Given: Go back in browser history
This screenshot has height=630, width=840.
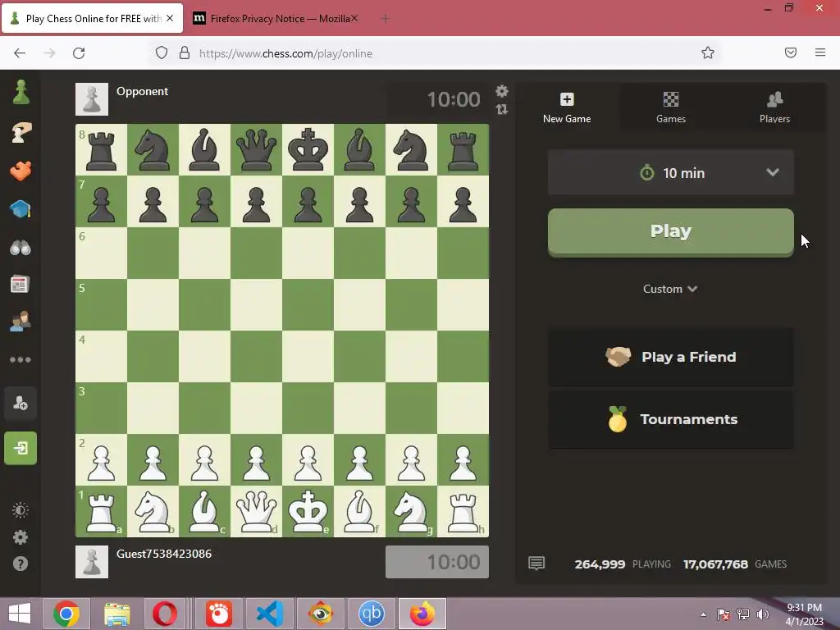Looking at the screenshot, I should click(20, 53).
